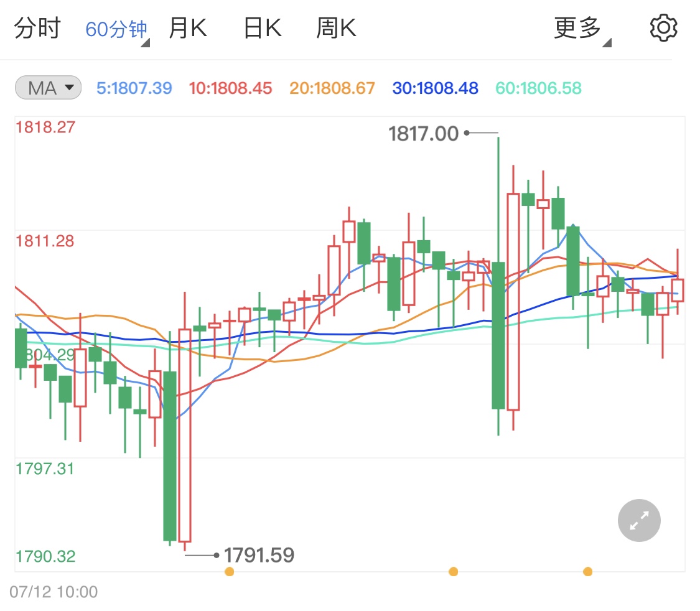Open the MA indicator dropdown
The height and width of the screenshot is (611, 700).
[48, 88]
